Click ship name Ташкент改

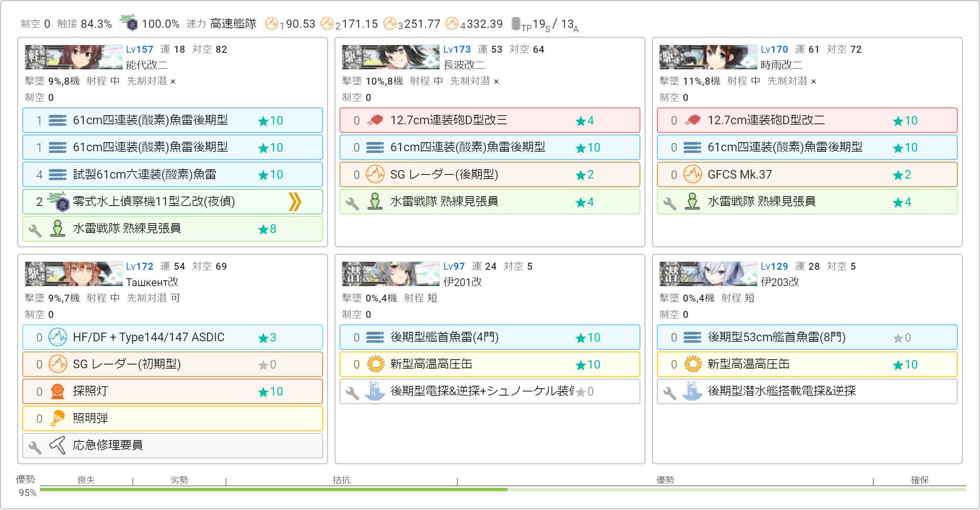click(x=152, y=282)
